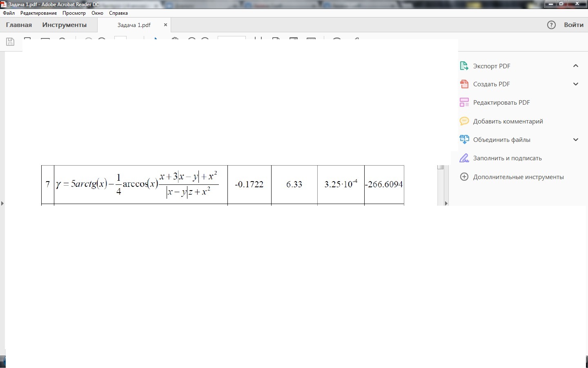The width and height of the screenshot is (588, 368).
Task: Expand the Создать PDF section chevron
Action: pos(576,84)
